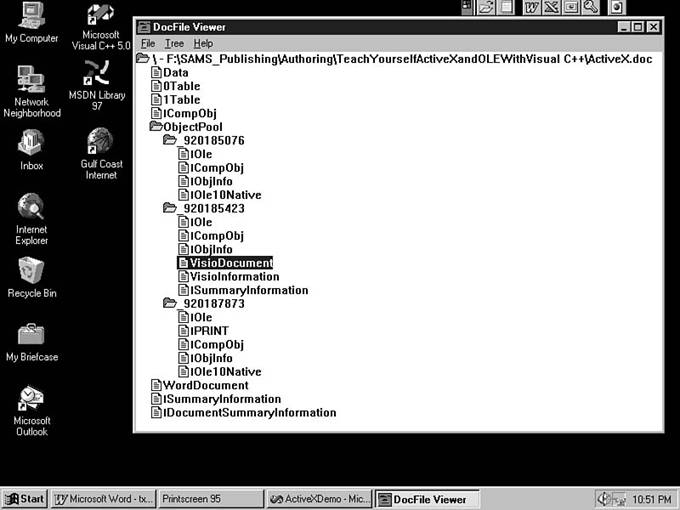
Task: Collapse the ObjectPool folder
Action: coord(156,127)
